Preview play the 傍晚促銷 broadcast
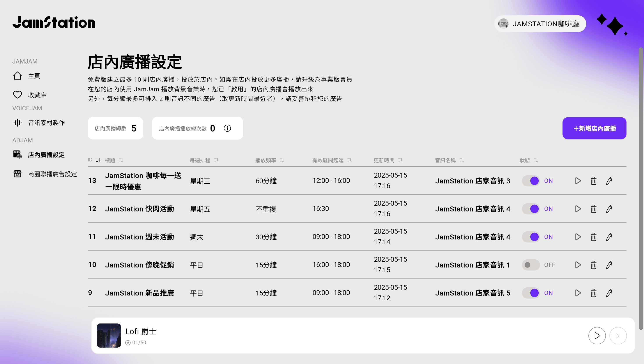Viewport: 644px width, 364px height. pyautogui.click(x=578, y=265)
